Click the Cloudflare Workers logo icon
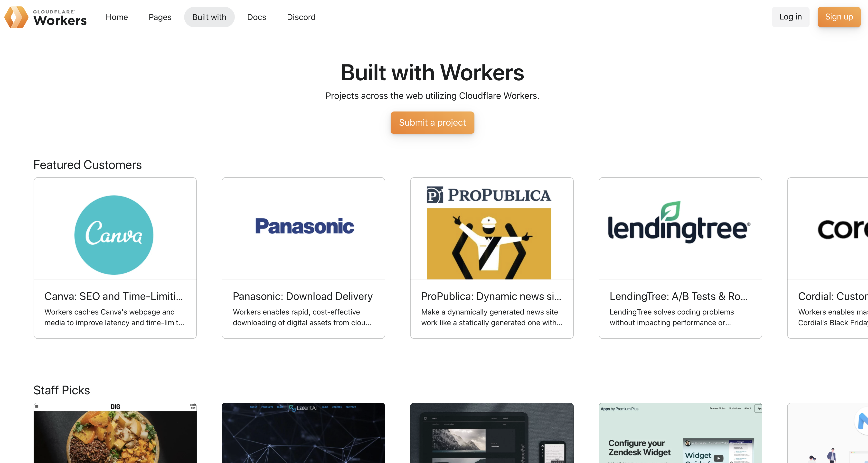868x463 pixels. [x=16, y=17]
